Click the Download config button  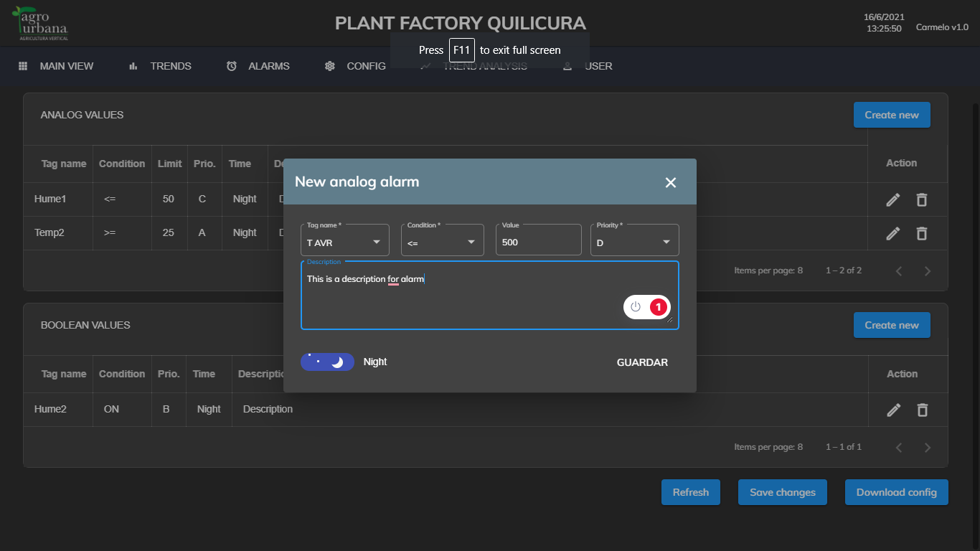click(897, 492)
